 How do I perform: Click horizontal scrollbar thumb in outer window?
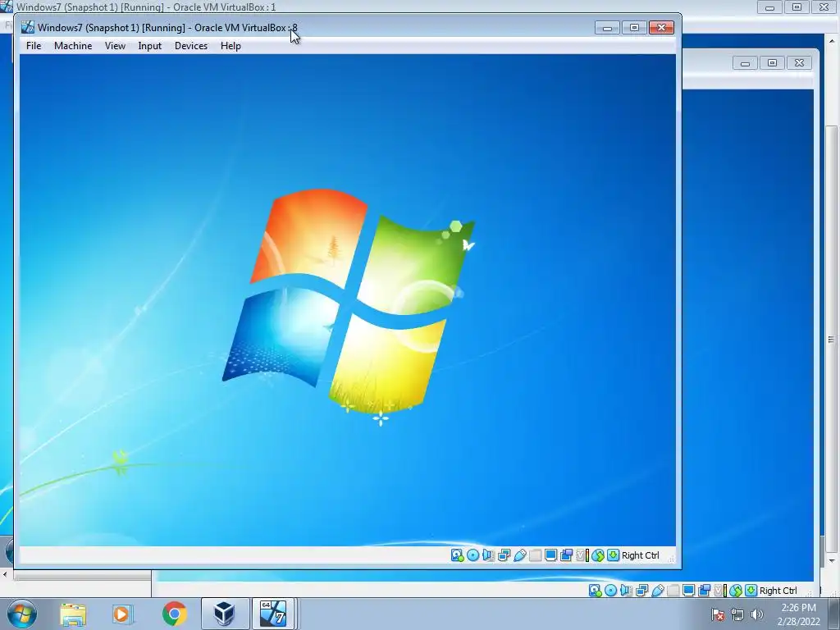click(82, 575)
